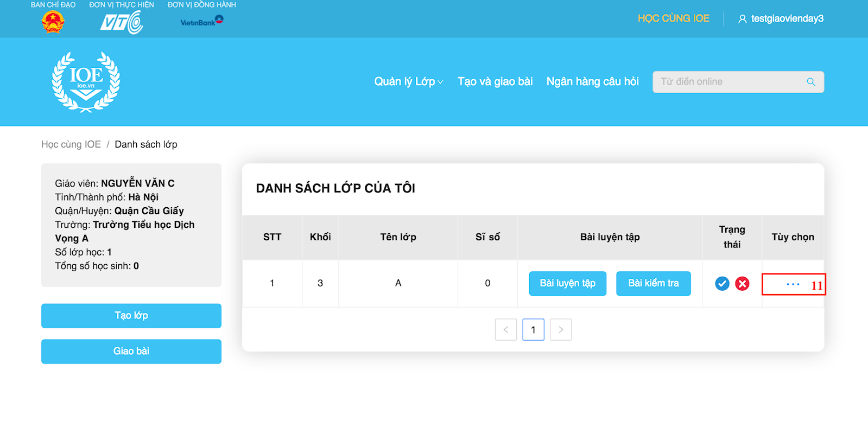868x447 pixels.
Task: Open Bài luyện tập for class A
Action: click(x=567, y=284)
